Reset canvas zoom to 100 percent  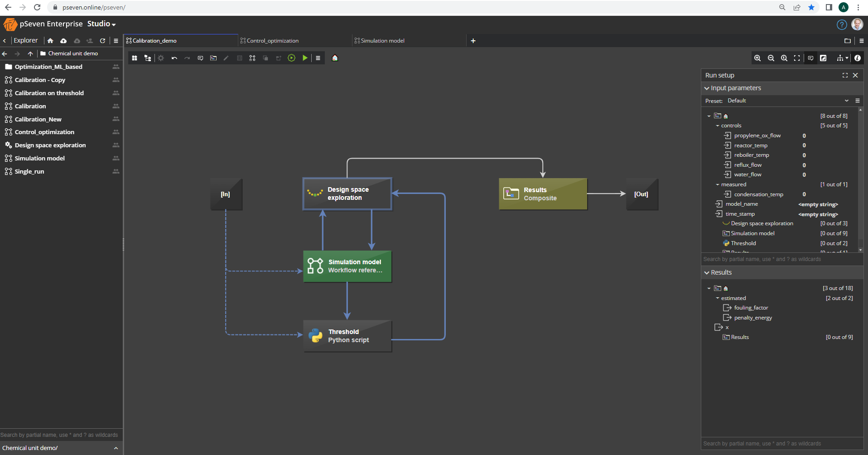[x=784, y=58]
